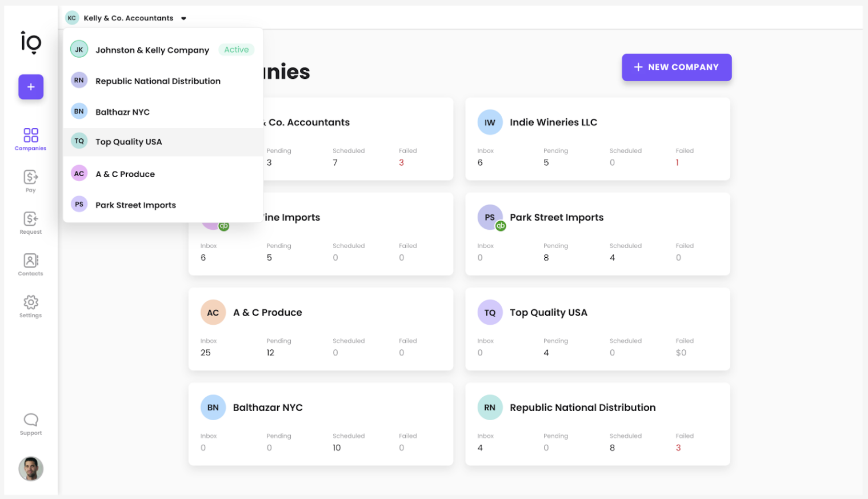Viewport: 868px width, 499px height.
Task: Click the TQ avatar on Top Quality USA card
Action: (x=490, y=313)
